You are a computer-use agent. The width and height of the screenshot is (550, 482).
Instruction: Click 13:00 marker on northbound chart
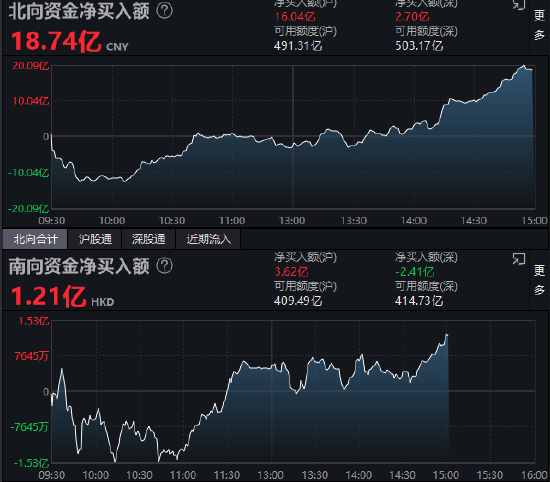coord(292,221)
